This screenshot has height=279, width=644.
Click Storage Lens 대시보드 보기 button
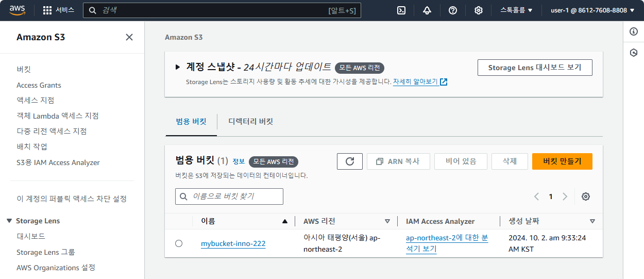coord(535,68)
